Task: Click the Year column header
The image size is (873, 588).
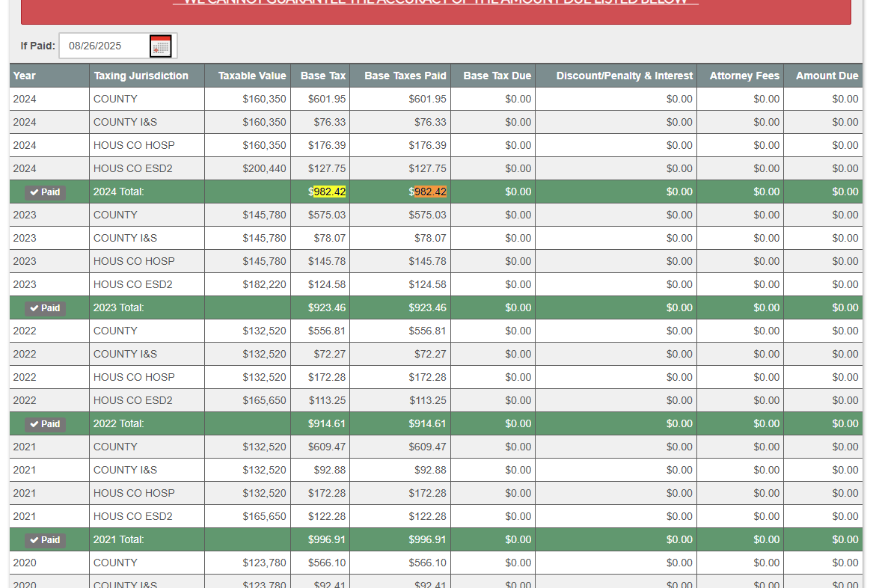Action: [x=25, y=76]
